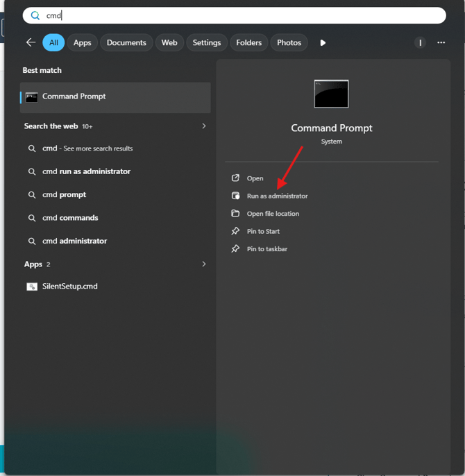
Task: Click the search magnifier icon in search box
Action: 35,15
